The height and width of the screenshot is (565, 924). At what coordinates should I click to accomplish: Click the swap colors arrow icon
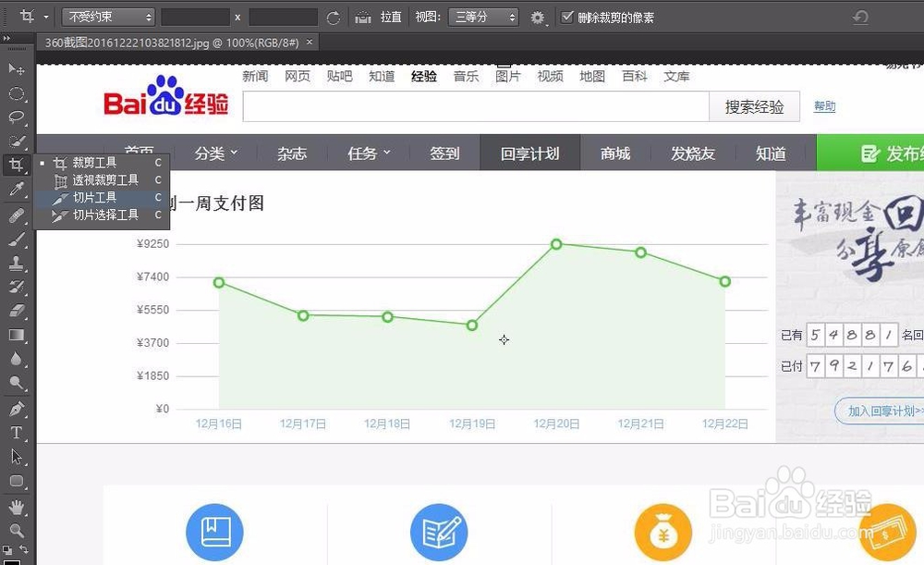coord(25,548)
